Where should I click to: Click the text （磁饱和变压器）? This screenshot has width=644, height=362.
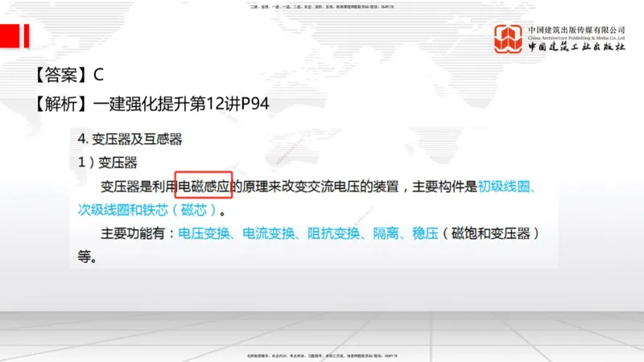click(x=490, y=233)
